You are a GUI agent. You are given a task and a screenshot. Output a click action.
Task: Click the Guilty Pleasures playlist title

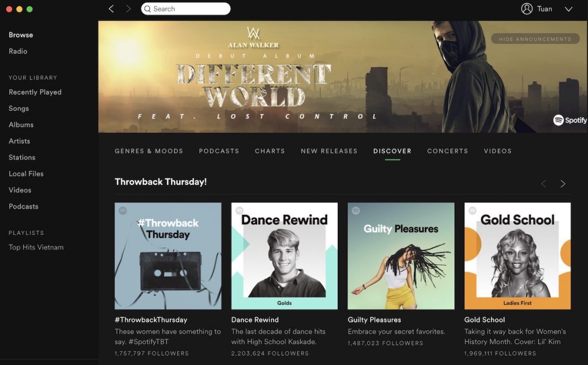tap(374, 320)
